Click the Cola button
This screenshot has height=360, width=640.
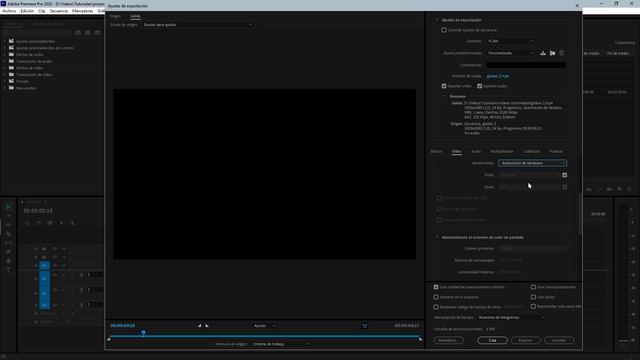(493, 340)
